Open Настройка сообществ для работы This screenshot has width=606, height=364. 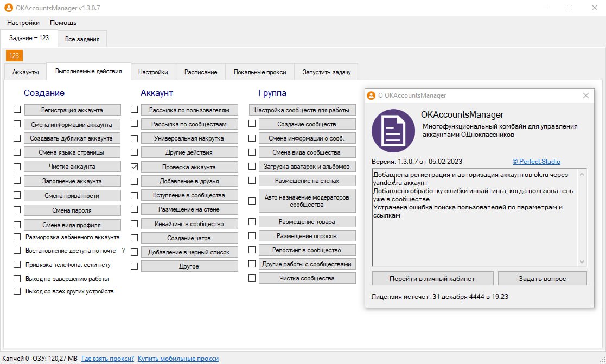pyautogui.click(x=302, y=110)
